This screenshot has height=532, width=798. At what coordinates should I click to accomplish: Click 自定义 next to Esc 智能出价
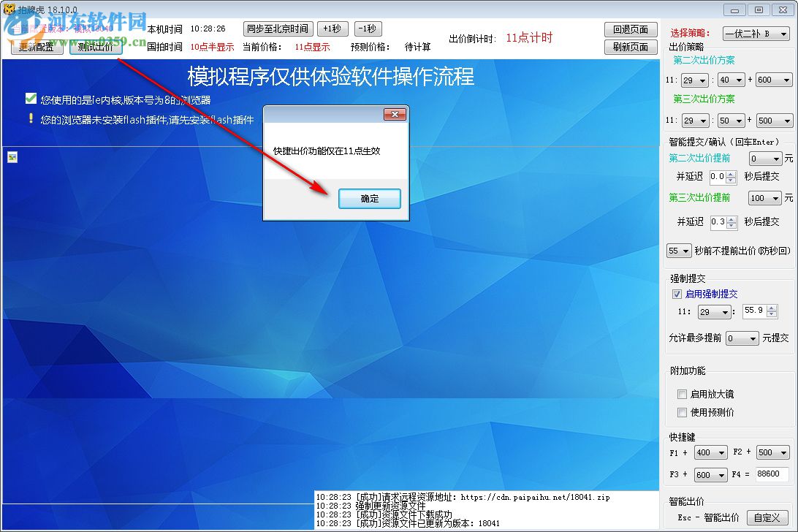[767, 517]
